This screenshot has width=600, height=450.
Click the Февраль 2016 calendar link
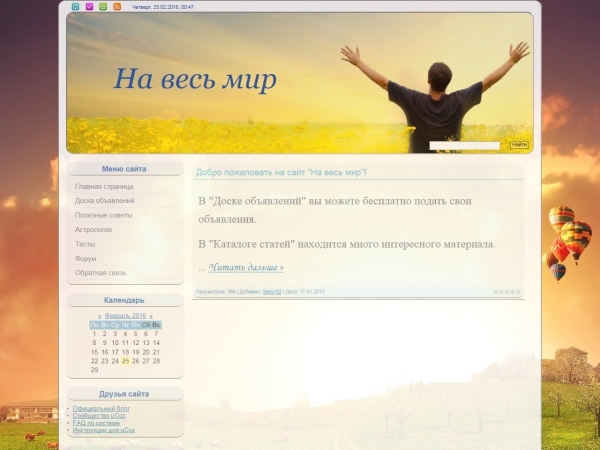pos(126,316)
